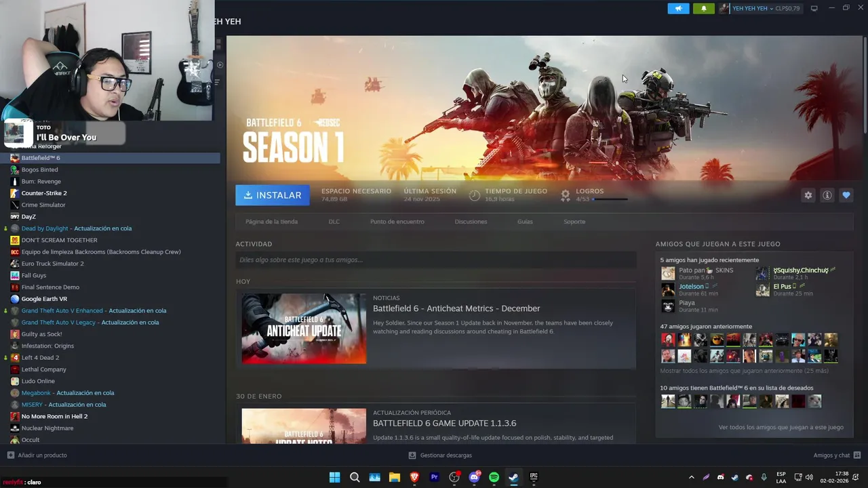Image resolution: width=868 pixels, height=488 pixels.
Task: Click the Tiempo de juego clock icon
Action: pyautogui.click(x=475, y=195)
